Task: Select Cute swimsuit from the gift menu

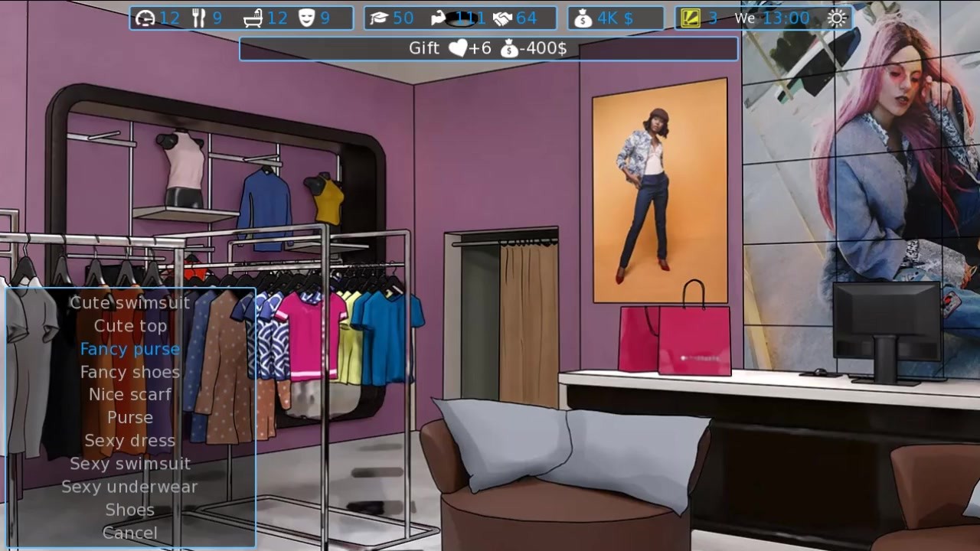Action: point(129,302)
